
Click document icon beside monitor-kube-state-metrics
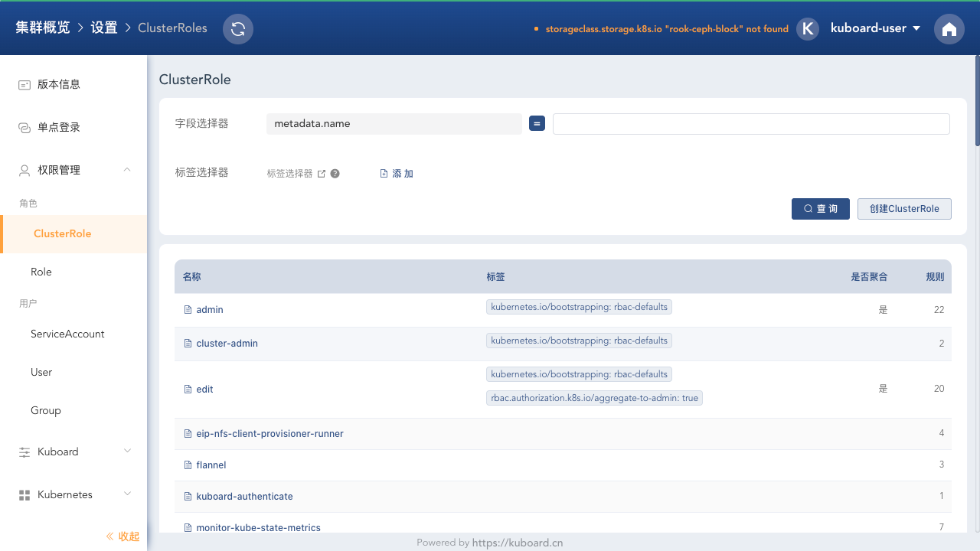(x=188, y=528)
